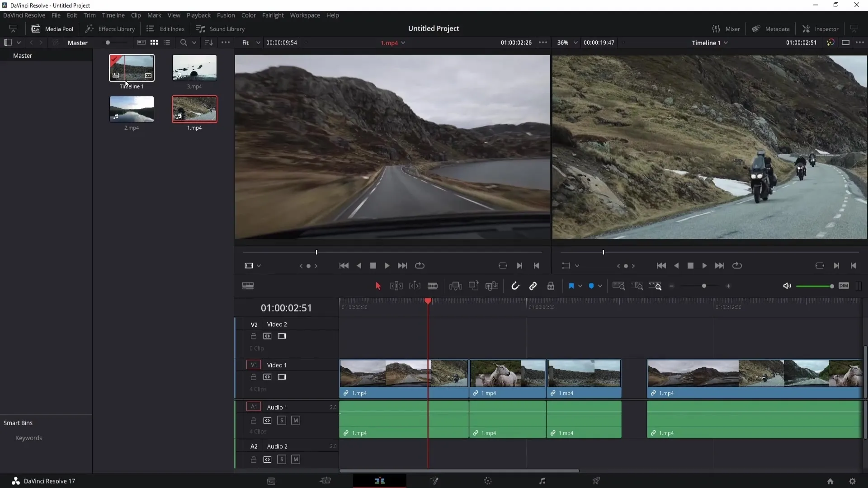Enable the Flag/Mark clip icon
Image resolution: width=868 pixels, height=488 pixels.
click(x=571, y=286)
